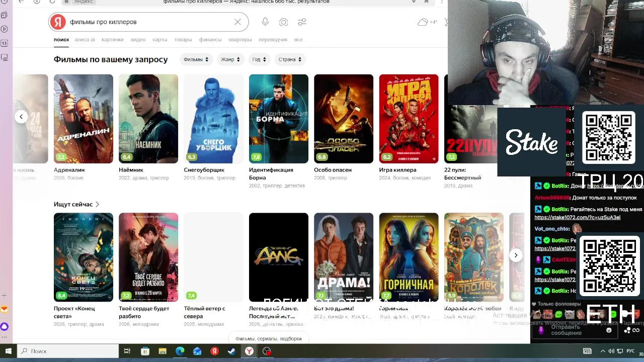Screen dimensions: 644x362
Task: Open the Игра киллера poster
Action: coord(409,119)
